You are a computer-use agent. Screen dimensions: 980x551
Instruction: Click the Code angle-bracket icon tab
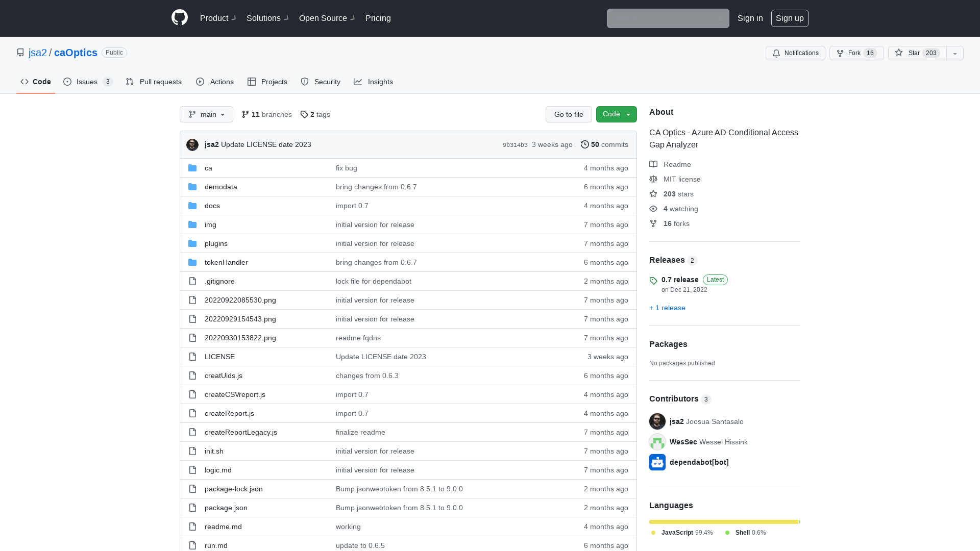(36, 82)
